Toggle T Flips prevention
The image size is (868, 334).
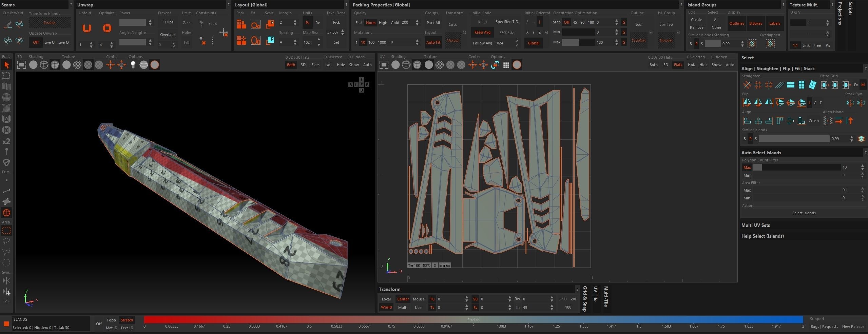click(168, 22)
